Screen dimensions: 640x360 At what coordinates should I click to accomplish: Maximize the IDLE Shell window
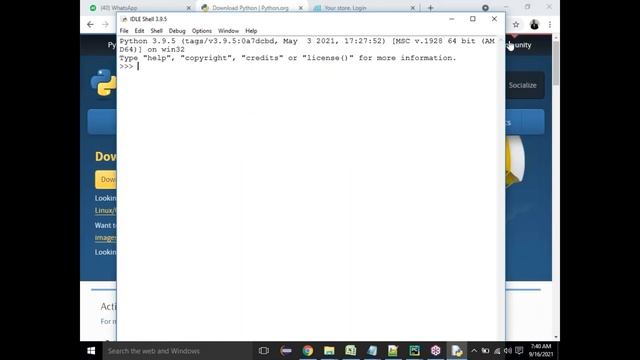click(473, 19)
